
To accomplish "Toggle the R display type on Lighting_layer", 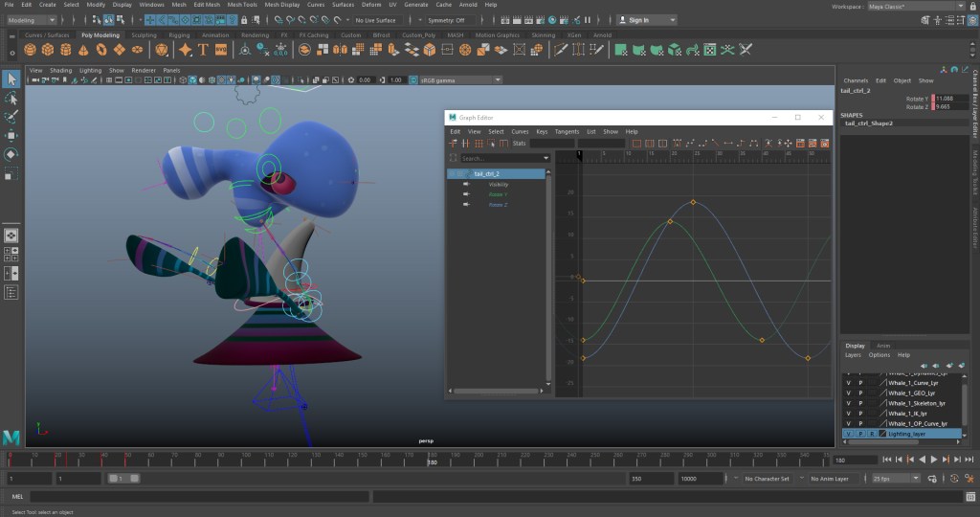I will [871, 434].
